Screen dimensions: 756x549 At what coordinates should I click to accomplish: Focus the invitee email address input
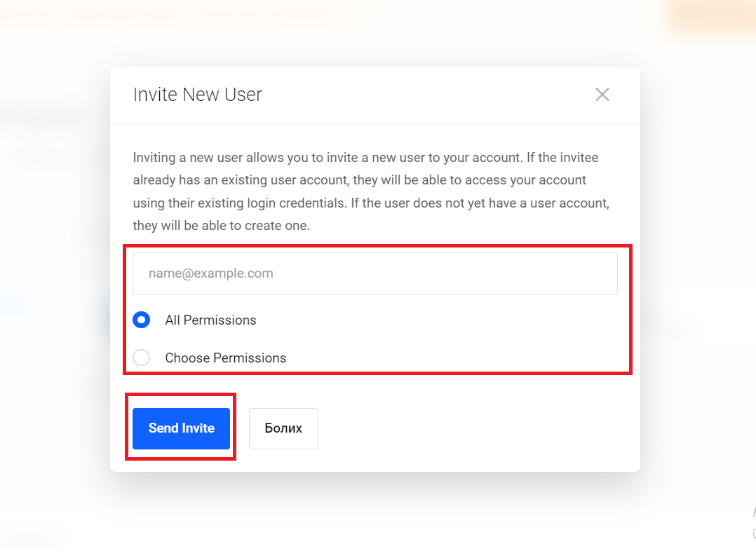[375, 273]
